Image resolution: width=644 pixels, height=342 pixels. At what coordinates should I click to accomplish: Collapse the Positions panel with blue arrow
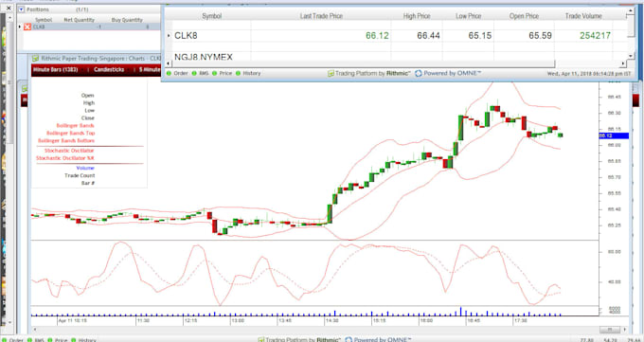22,9
